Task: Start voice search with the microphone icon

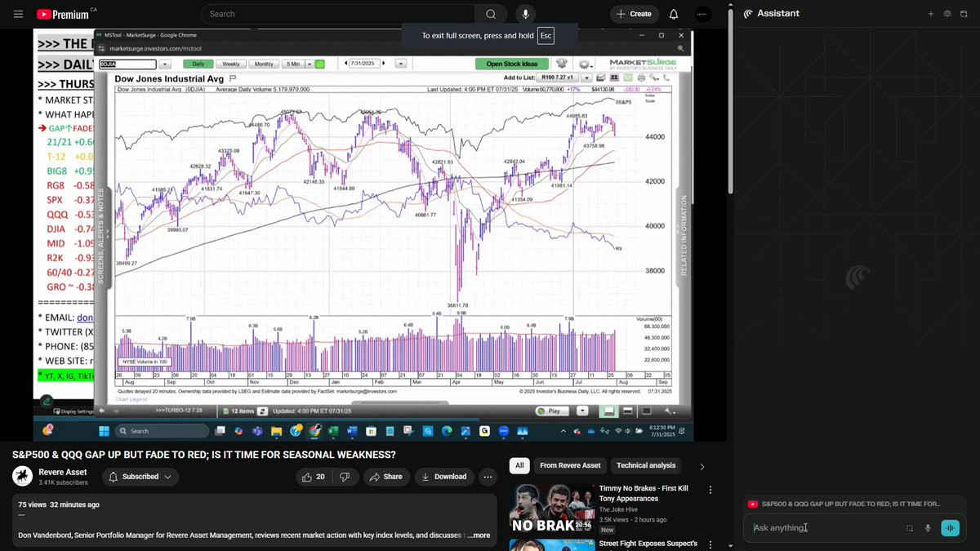Action: coord(525,14)
